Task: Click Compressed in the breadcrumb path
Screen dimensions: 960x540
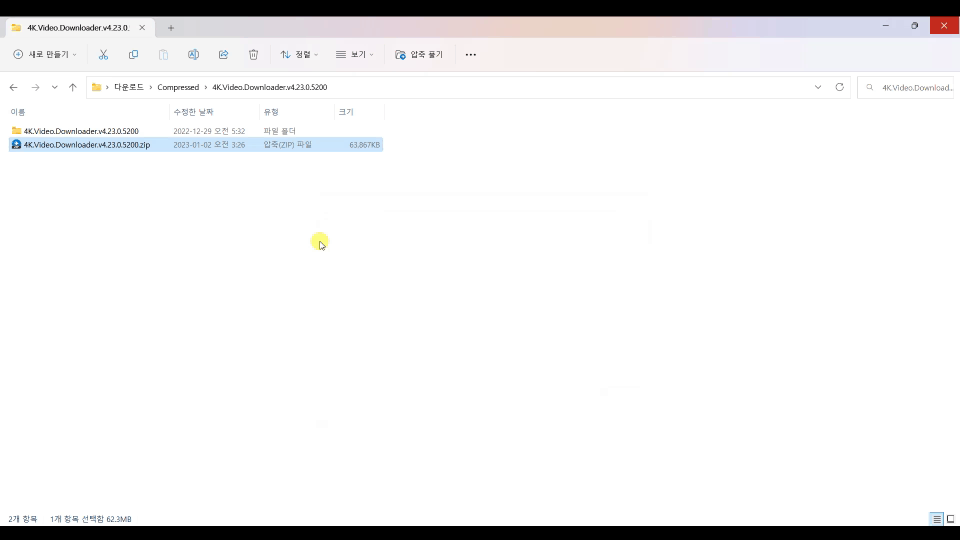Action: pos(178,87)
